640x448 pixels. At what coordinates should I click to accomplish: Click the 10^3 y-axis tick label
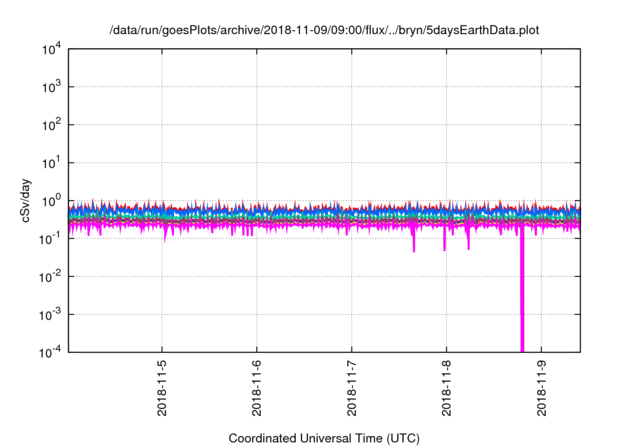(51, 87)
